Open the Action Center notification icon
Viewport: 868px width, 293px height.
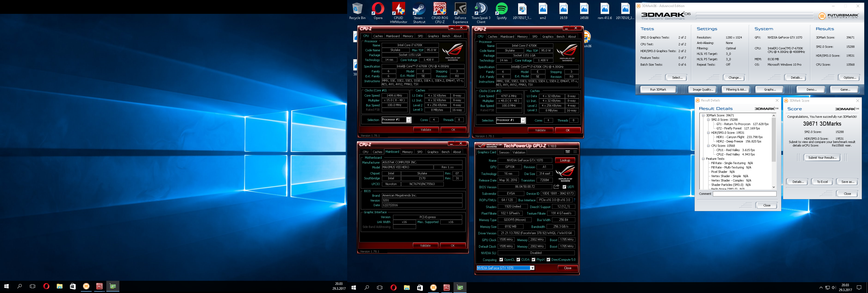[x=859, y=287]
